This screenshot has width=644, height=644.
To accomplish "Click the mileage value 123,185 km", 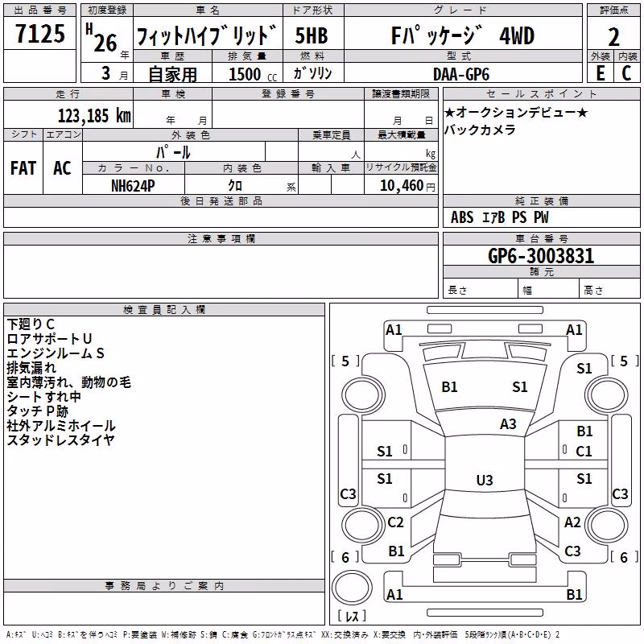I will coord(94,116).
